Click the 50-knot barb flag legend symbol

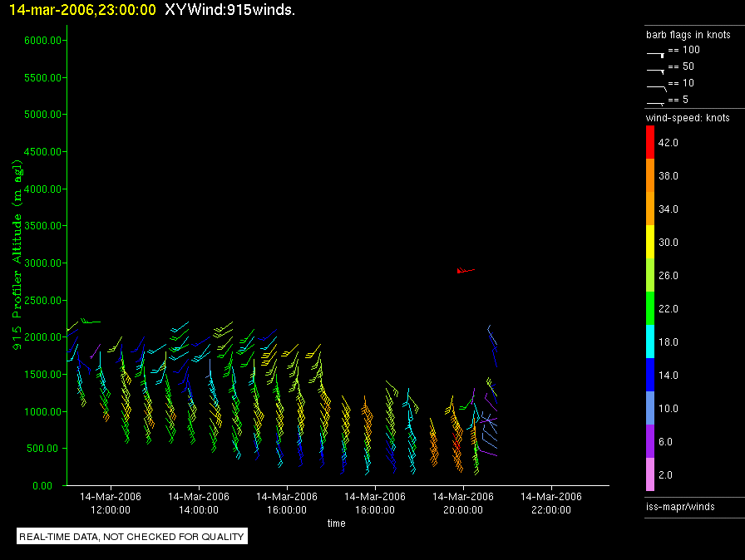[655, 69]
